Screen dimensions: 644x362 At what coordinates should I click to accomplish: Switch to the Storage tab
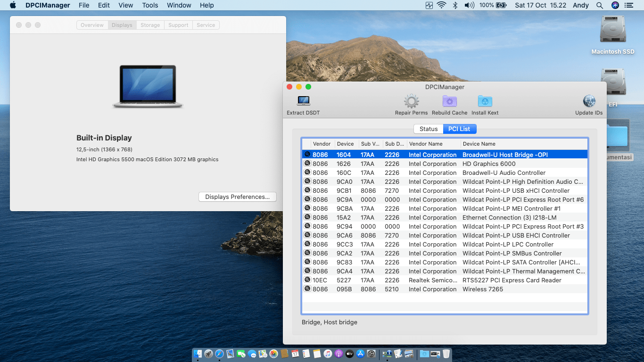[150, 25]
